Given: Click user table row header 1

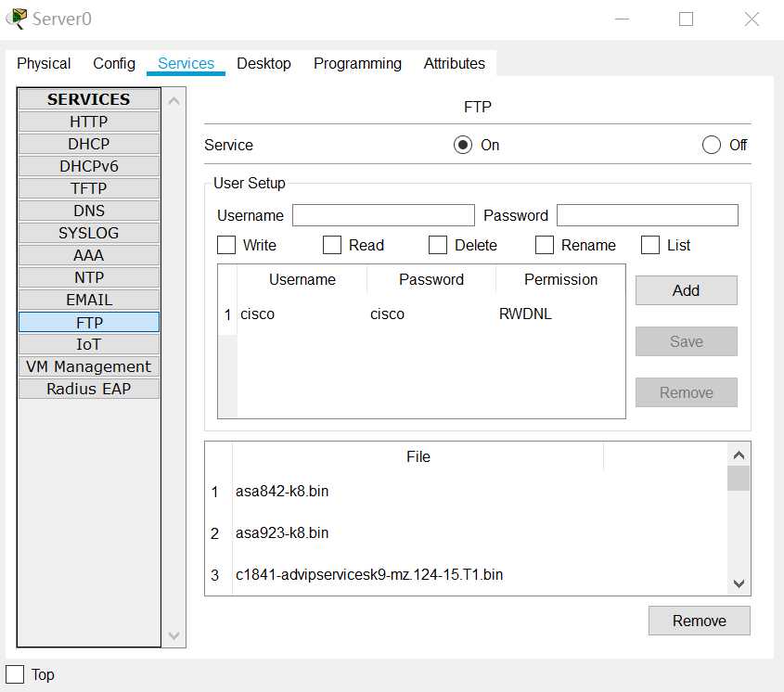Looking at the screenshot, I should click(227, 314).
